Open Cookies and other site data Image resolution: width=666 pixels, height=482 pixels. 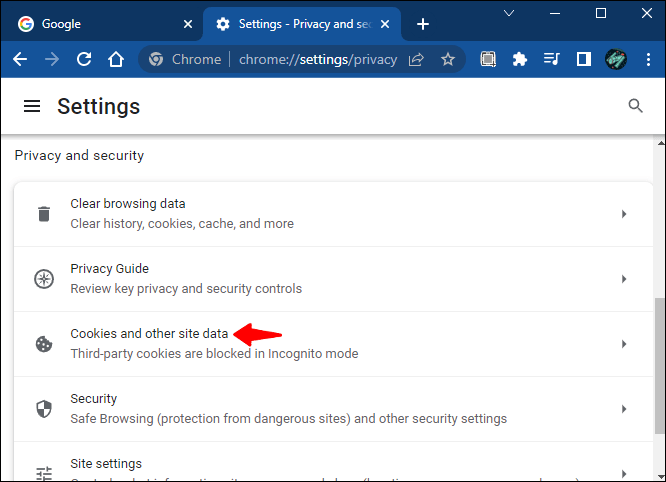click(333, 344)
